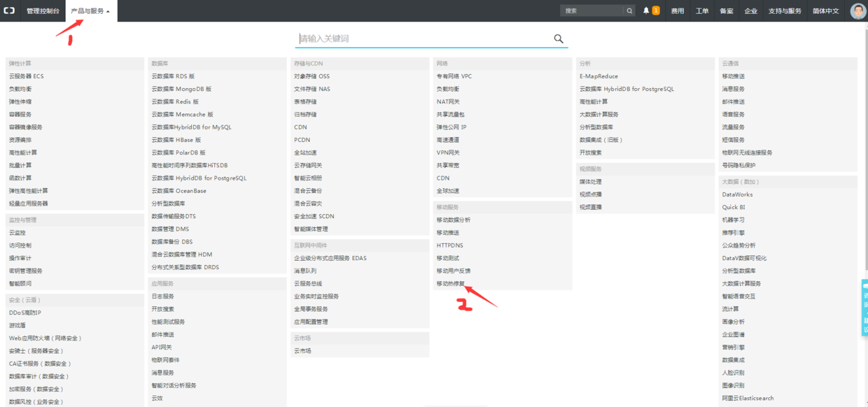Open DDoS高防IP service
The width and height of the screenshot is (868, 407).
[25, 313]
